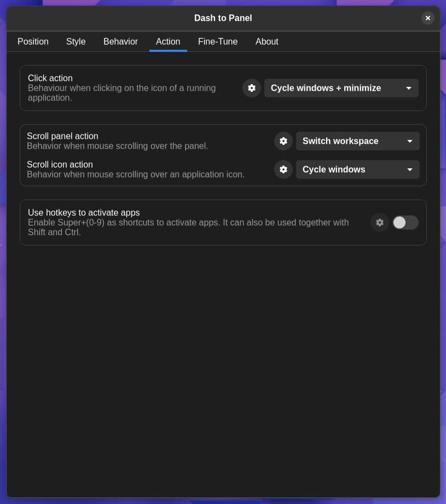Viewport: 446px width, 504px height.
Task: Expand Switch workspace dropdown
Action: pyautogui.click(x=357, y=141)
